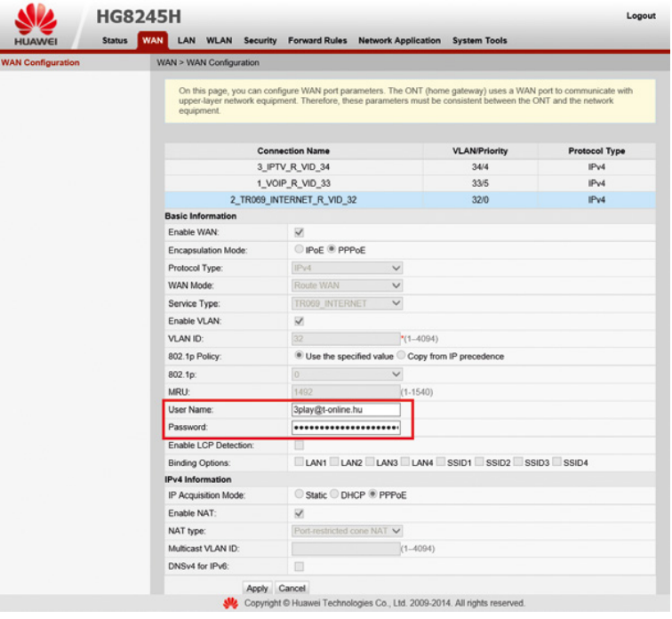
Task: Select Copy from IP precedence policy
Action: 401,356
